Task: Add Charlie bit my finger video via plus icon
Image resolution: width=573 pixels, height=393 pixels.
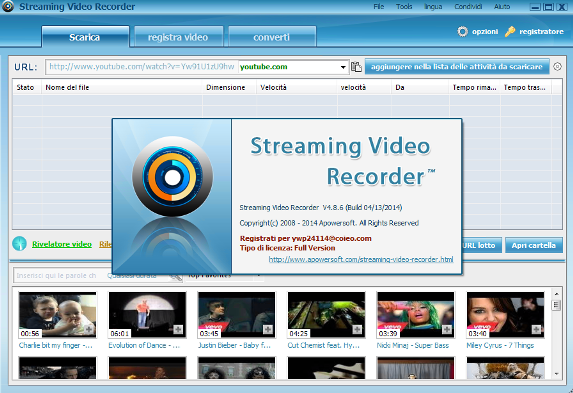Action: (x=89, y=330)
